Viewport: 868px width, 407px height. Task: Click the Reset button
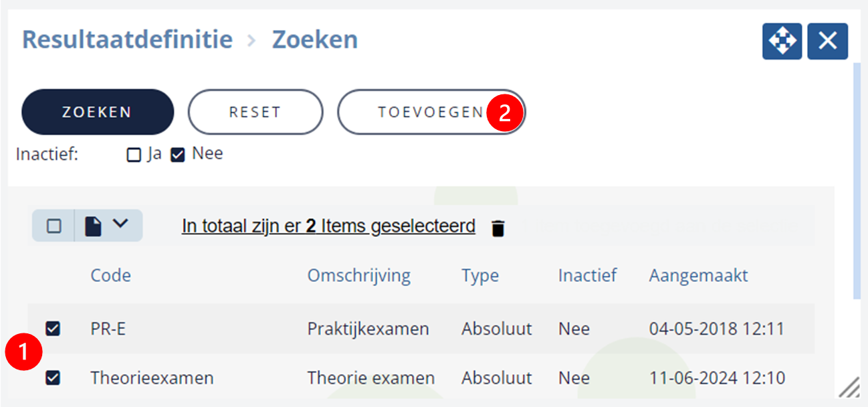(255, 112)
